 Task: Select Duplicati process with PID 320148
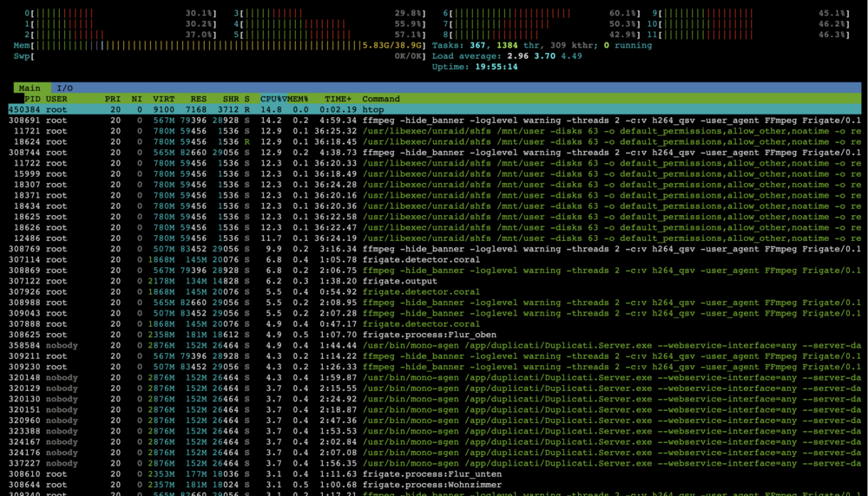435,378
